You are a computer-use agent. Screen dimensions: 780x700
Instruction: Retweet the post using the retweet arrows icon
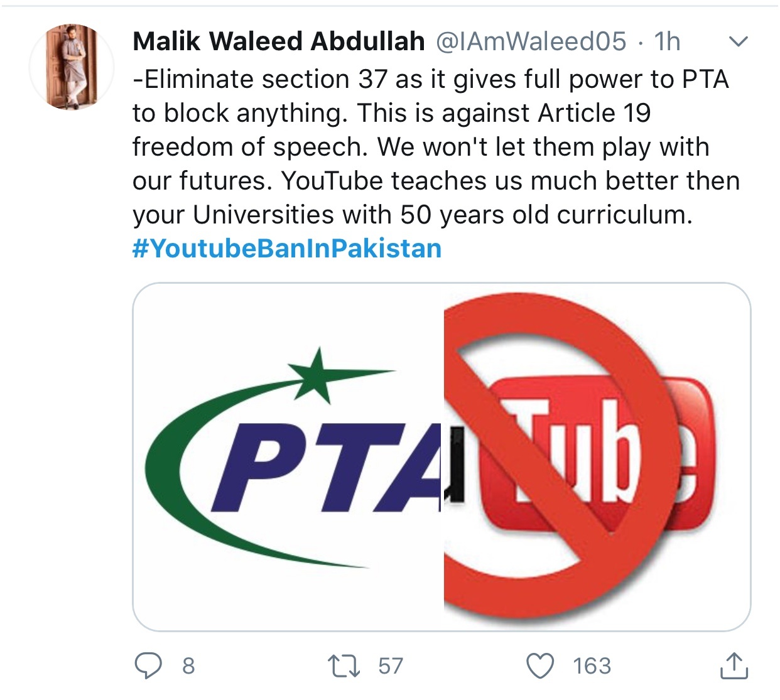pyautogui.click(x=344, y=666)
